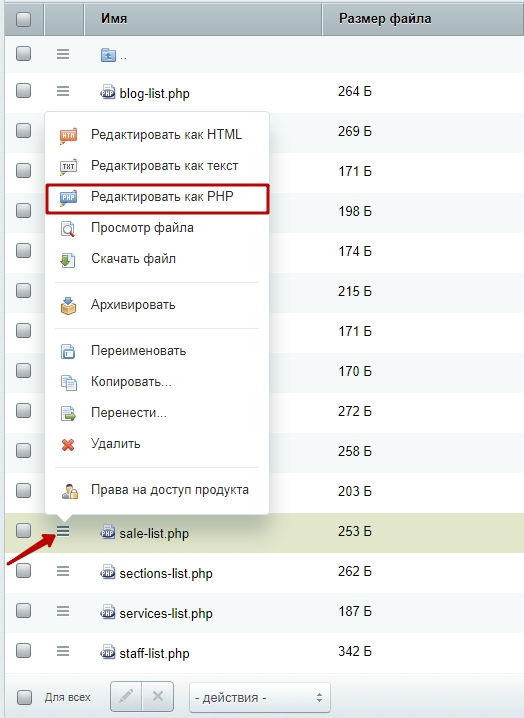Click the pencil edit button at bottom
This screenshot has height=718, width=524.
point(126,697)
